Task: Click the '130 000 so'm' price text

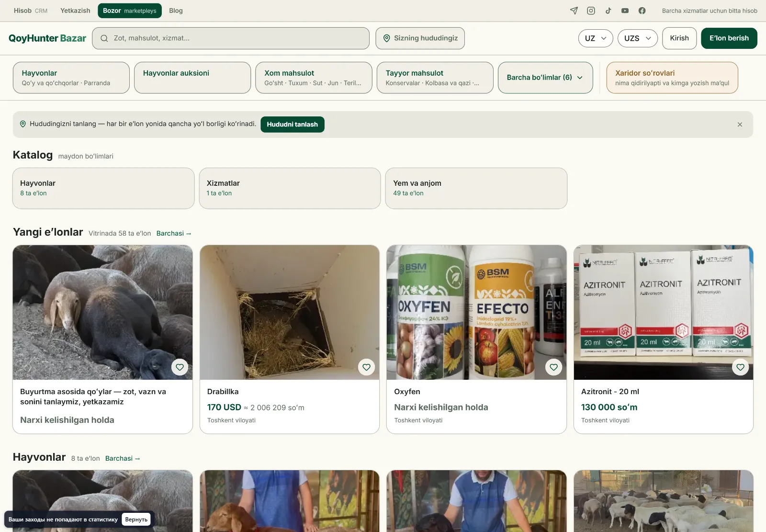Action: 609,407
